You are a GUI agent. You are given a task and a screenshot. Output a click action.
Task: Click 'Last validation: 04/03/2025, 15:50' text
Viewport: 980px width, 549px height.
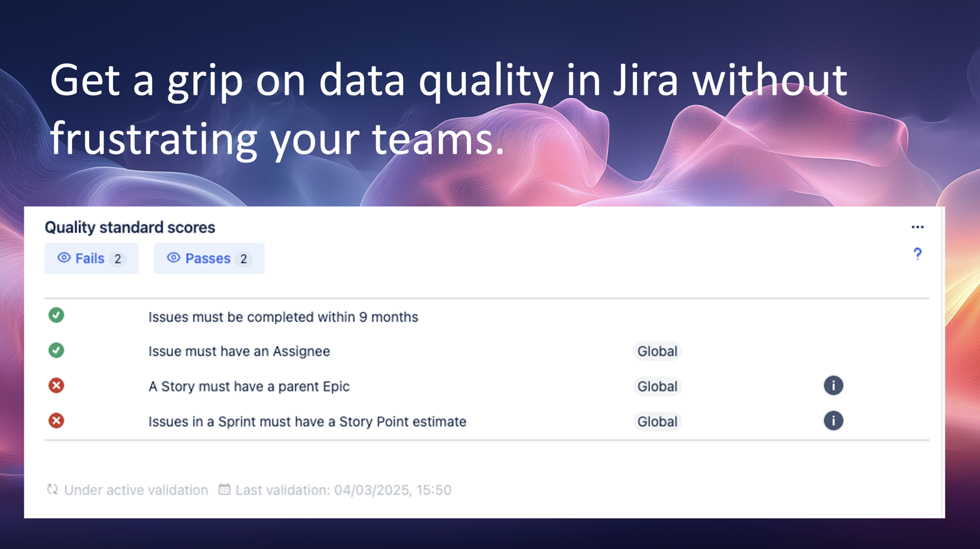(344, 490)
